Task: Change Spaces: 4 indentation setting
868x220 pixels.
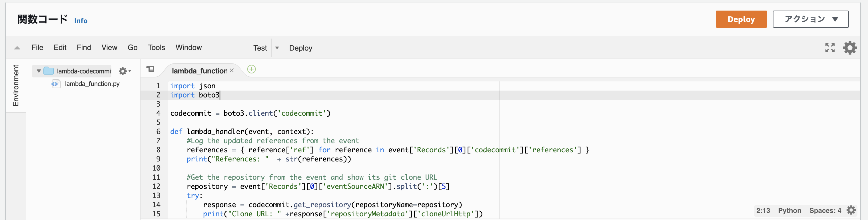Action: (825, 211)
